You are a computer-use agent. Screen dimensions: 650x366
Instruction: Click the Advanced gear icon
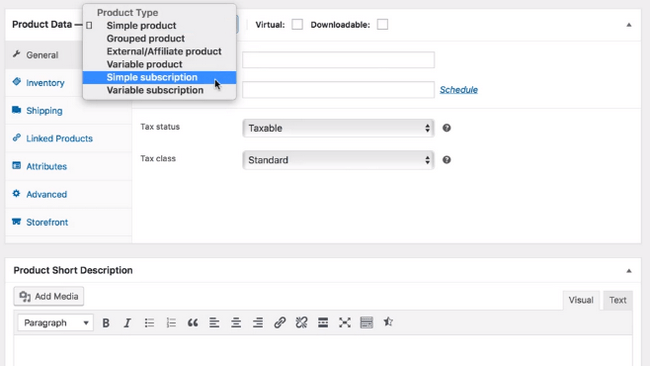pos(17,194)
